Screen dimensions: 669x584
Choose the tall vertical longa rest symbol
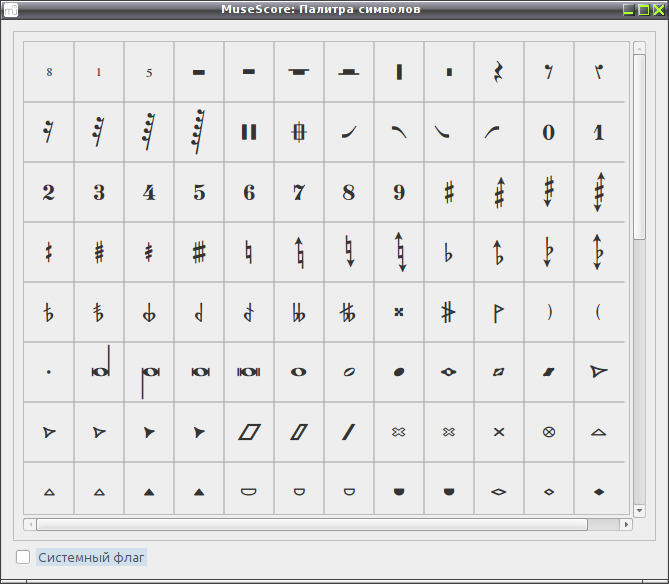tap(398, 72)
